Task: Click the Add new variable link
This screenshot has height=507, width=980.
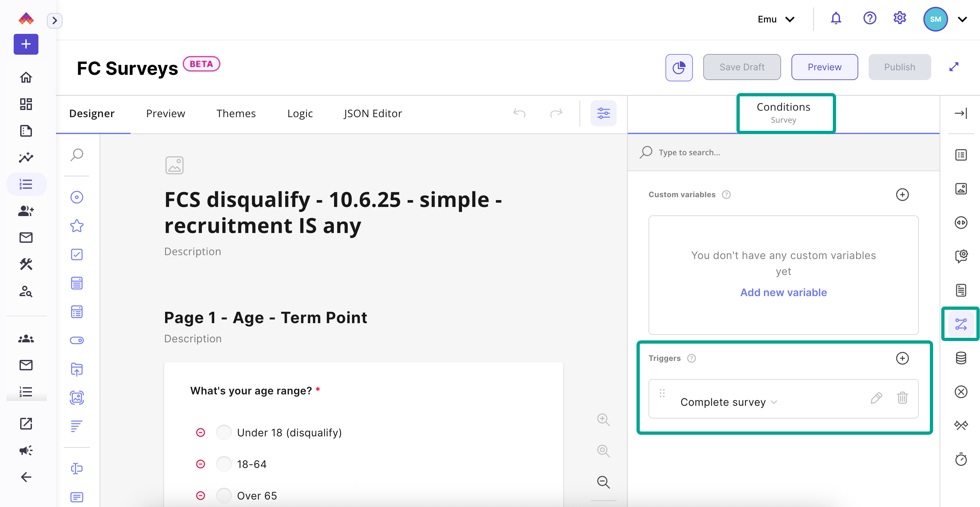Action: pyautogui.click(x=783, y=292)
